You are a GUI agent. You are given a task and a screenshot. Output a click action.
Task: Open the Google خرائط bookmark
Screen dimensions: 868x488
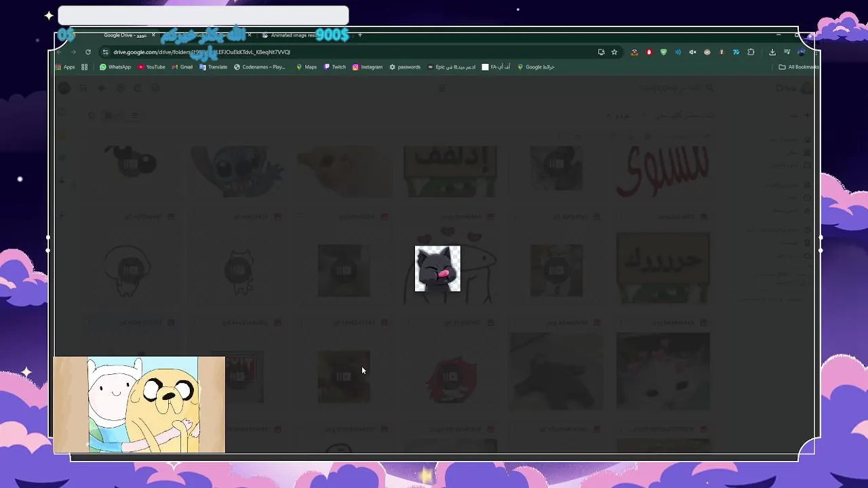pos(536,67)
